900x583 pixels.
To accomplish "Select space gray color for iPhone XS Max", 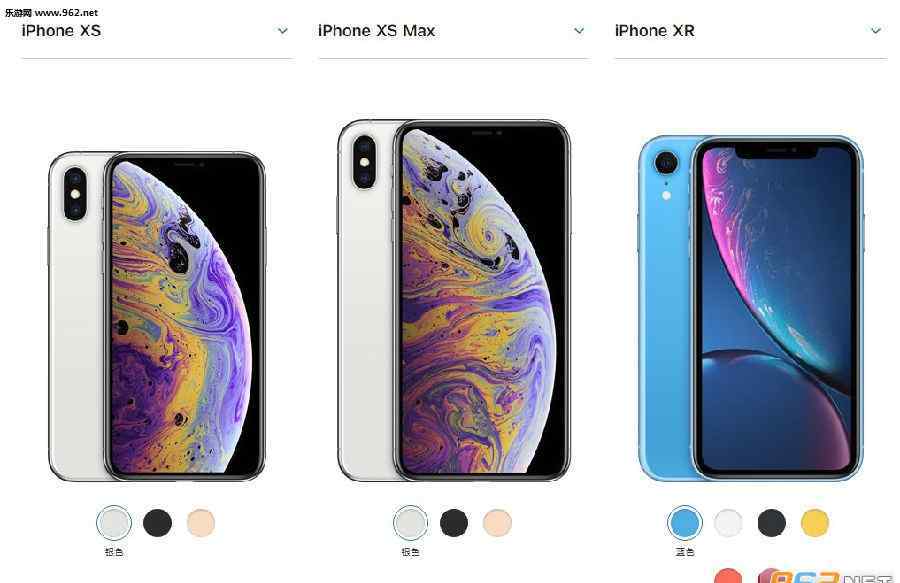I will click(x=454, y=523).
